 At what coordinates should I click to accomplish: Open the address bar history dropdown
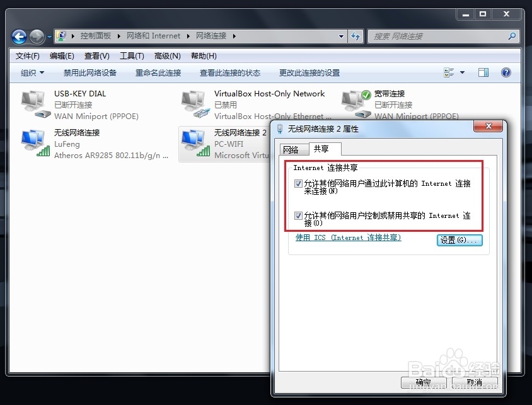(x=341, y=37)
